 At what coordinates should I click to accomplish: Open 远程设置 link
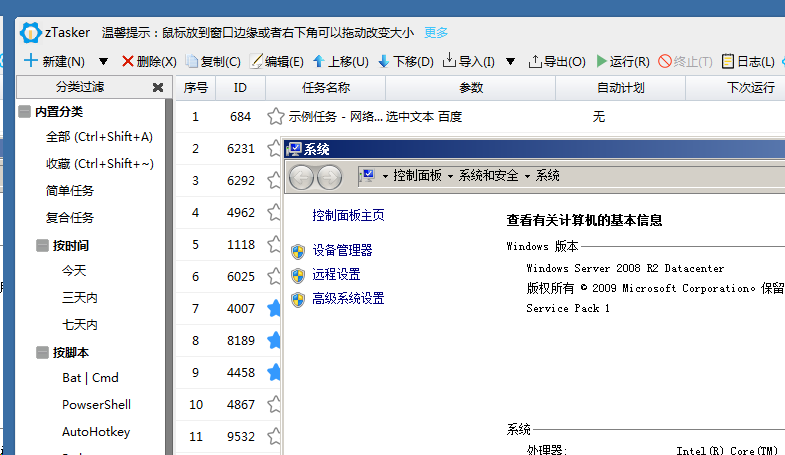[x=336, y=274]
